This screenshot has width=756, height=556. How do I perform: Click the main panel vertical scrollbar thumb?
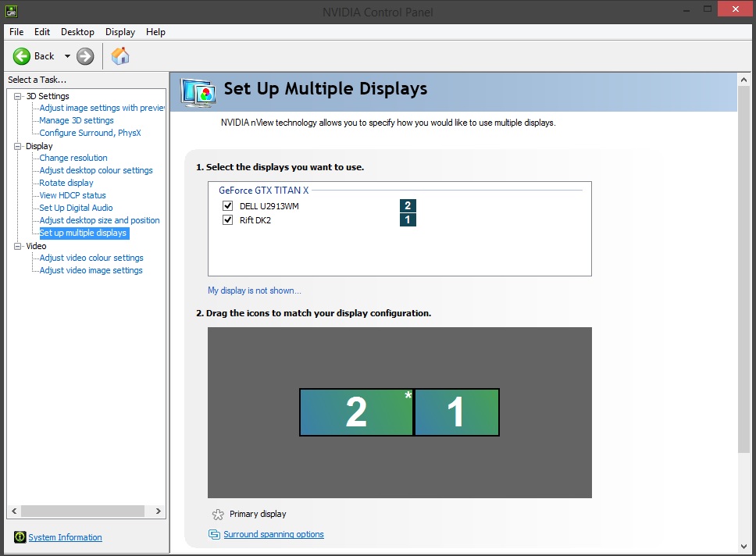tap(744, 269)
